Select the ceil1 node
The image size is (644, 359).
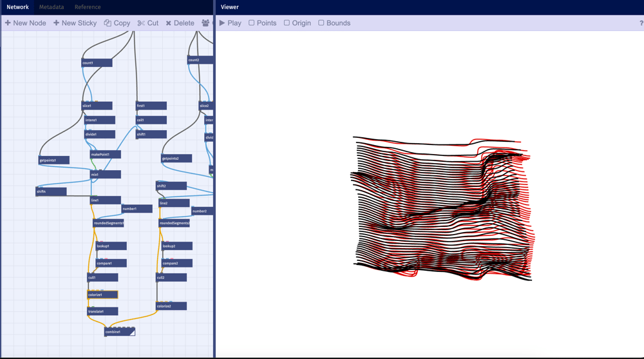click(x=151, y=120)
